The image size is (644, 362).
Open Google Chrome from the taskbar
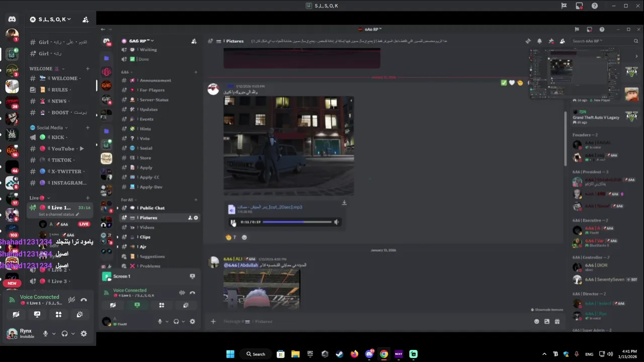click(x=384, y=354)
